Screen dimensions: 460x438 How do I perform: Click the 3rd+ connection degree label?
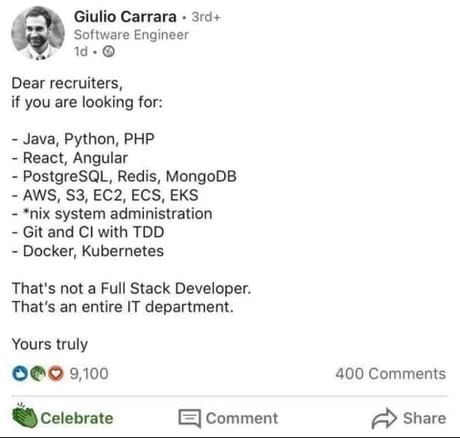coord(206,17)
